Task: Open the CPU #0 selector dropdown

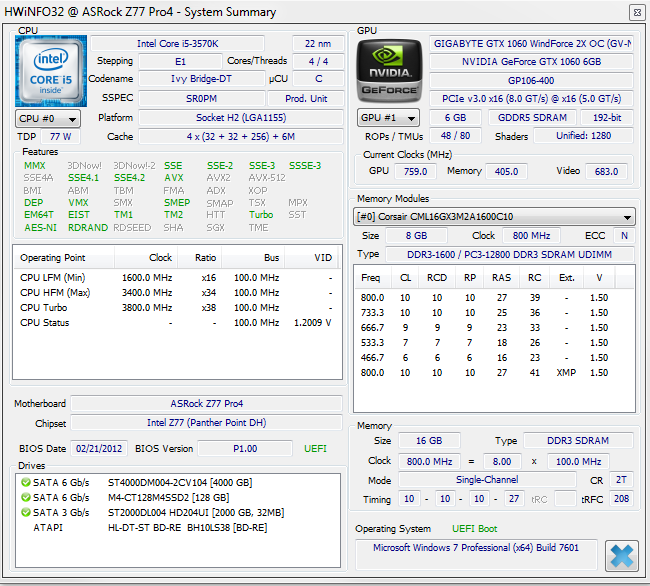Action: point(48,119)
